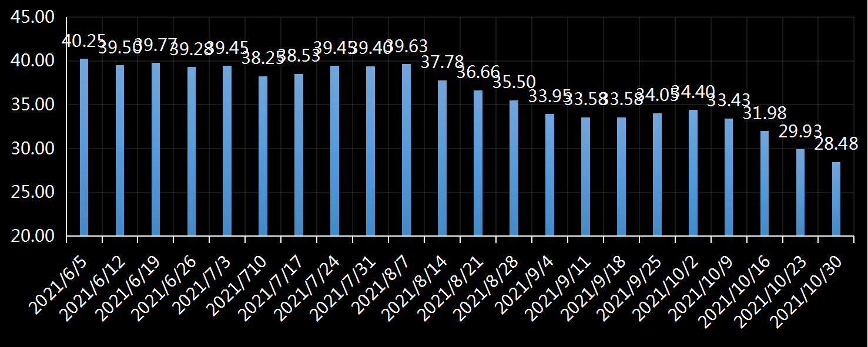This screenshot has height=347, width=868.
Task: Click the 40.25 data label
Action: click(x=83, y=41)
